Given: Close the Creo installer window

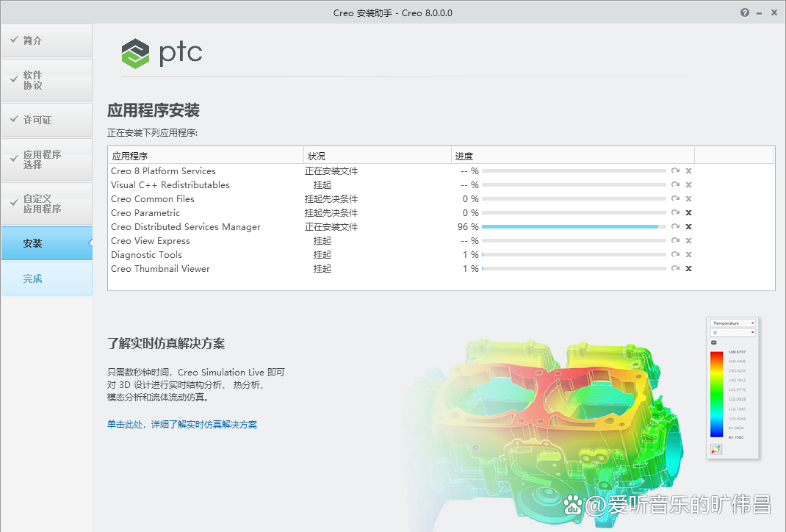Looking at the screenshot, I should (x=774, y=12).
